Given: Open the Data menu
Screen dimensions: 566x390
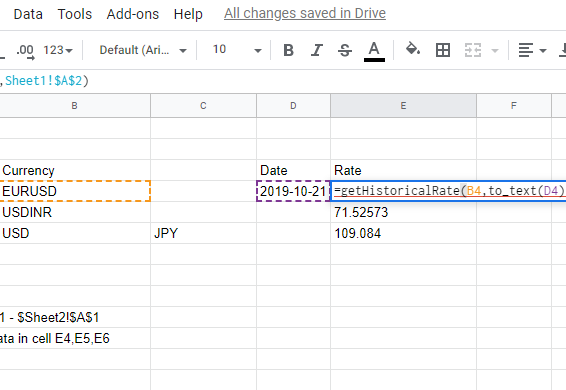Looking at the screenshot, I should (28, 14).
